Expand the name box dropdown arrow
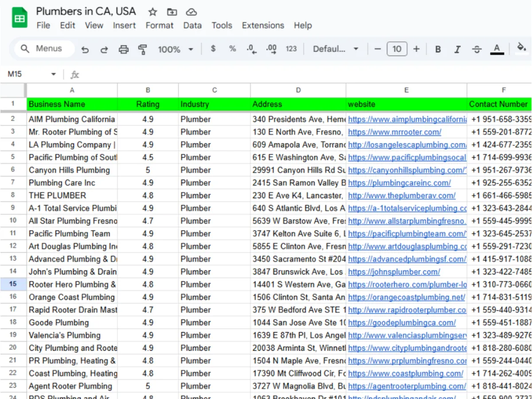The height and width of the screenshot is (399, 532). tap(54, 74)
